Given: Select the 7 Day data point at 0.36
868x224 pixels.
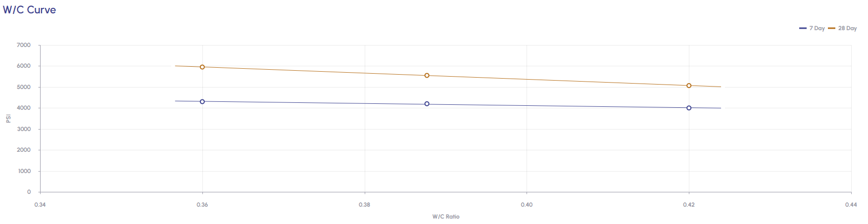Looking at the screenshot, I should [x=202, y=101].
